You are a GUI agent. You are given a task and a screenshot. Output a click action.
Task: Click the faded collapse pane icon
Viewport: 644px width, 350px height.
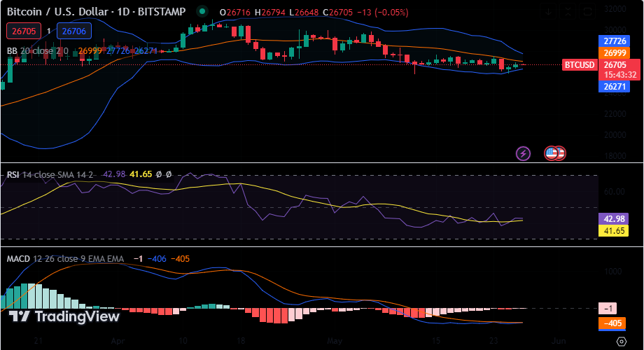coord(568,12)
